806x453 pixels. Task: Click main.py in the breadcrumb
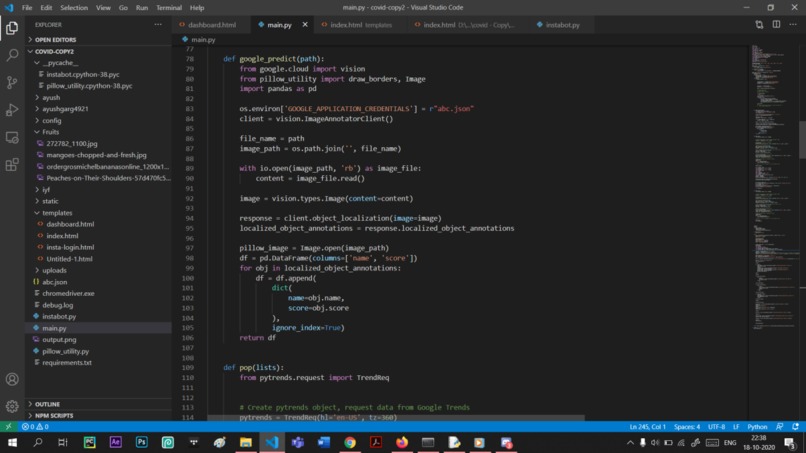coord(203,40)
